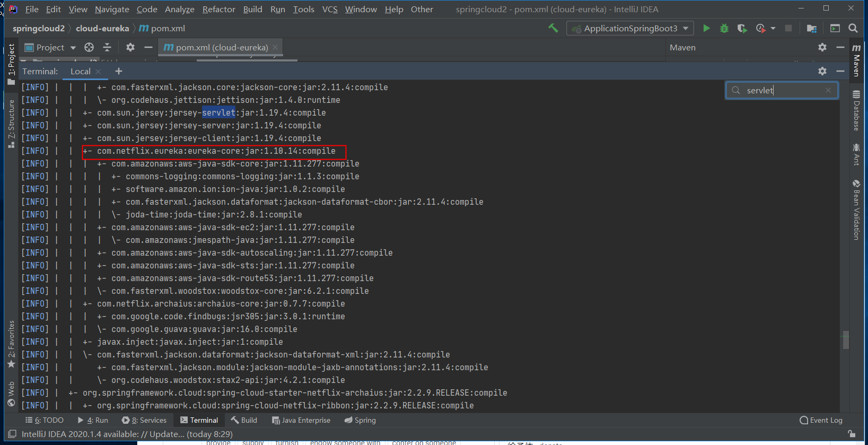Click the IntelliJ IDEA 2020.1.4 available update message
This screenshot has height=445, width=868.
(x=127, y=434)
